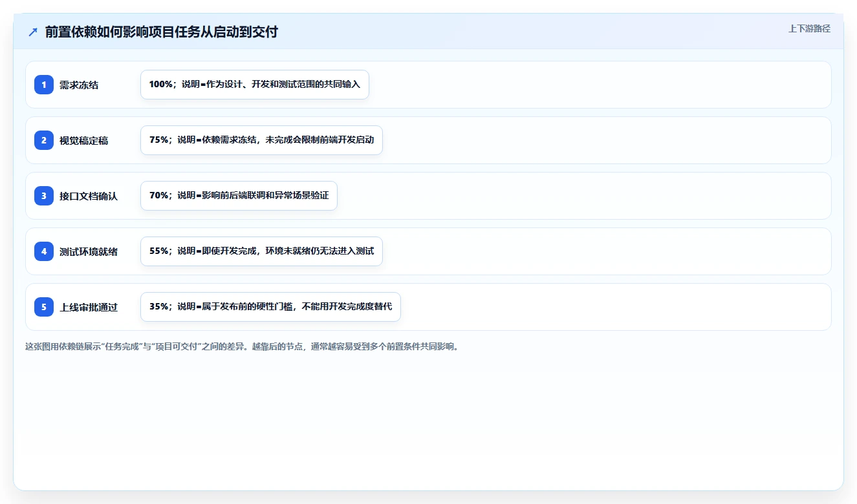The width and height of the screenshot is (857, 504).
Task: Click the 75% description box for 视觉稿定稿
Action: [261, 140]
